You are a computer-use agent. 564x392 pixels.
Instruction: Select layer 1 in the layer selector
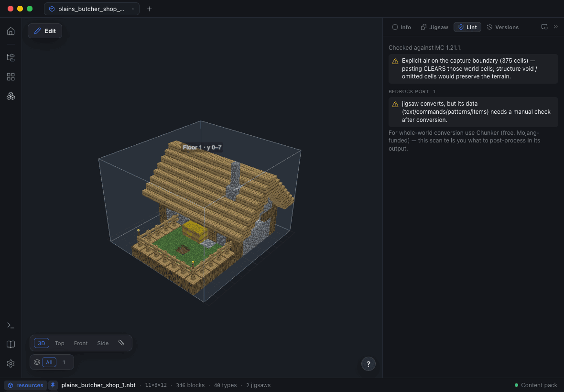pos(64,362)
